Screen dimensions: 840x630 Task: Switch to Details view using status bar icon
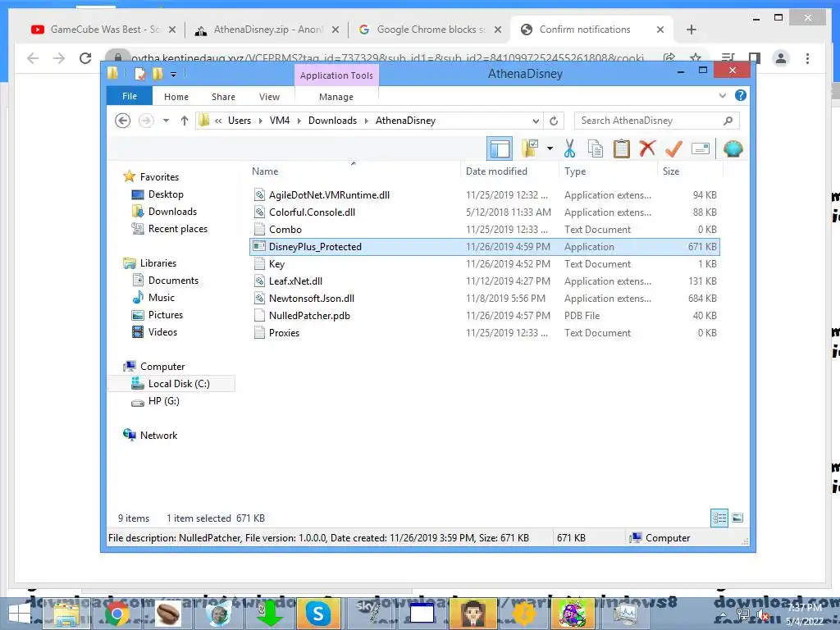point(719,518)
